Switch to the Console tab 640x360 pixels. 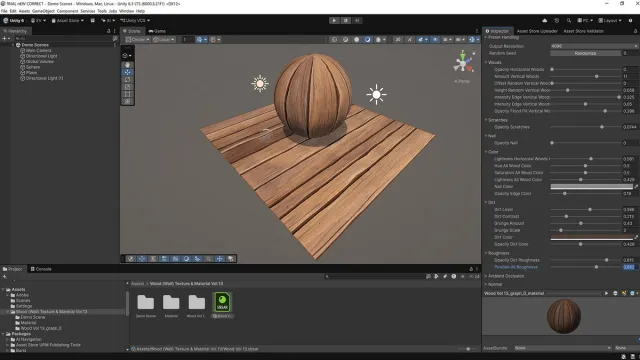(x=41, y=269)
